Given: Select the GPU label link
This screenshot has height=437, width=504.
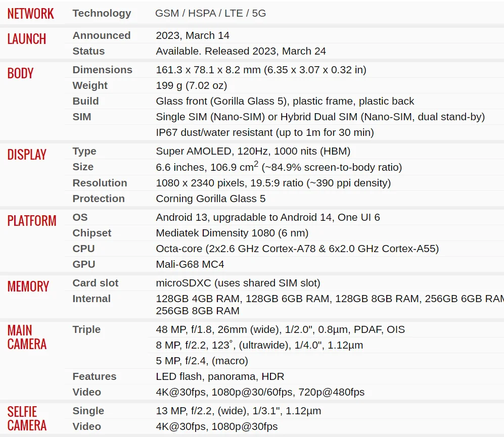Looking at the screenshot, I should (83, 264).
